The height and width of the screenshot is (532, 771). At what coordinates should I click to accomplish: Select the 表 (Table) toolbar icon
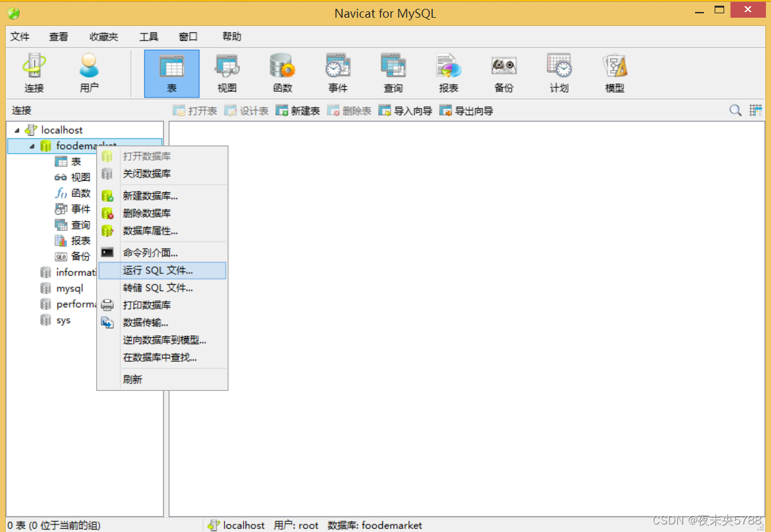172,73
